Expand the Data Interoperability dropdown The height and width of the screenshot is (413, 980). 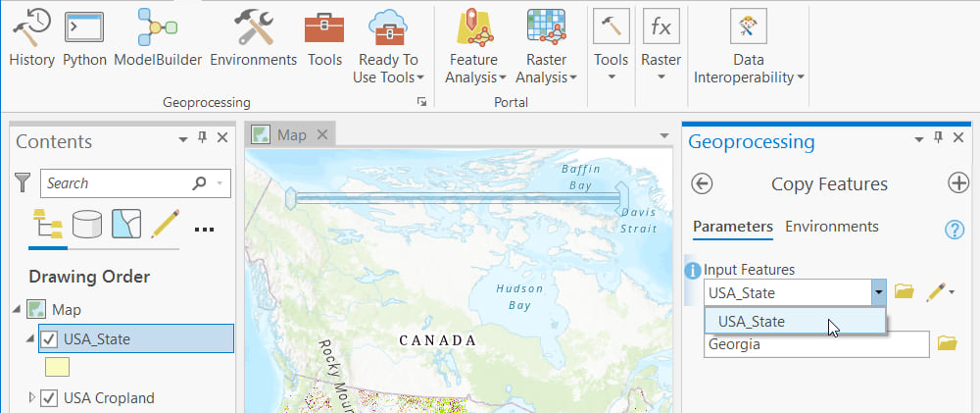coord(800,78)
